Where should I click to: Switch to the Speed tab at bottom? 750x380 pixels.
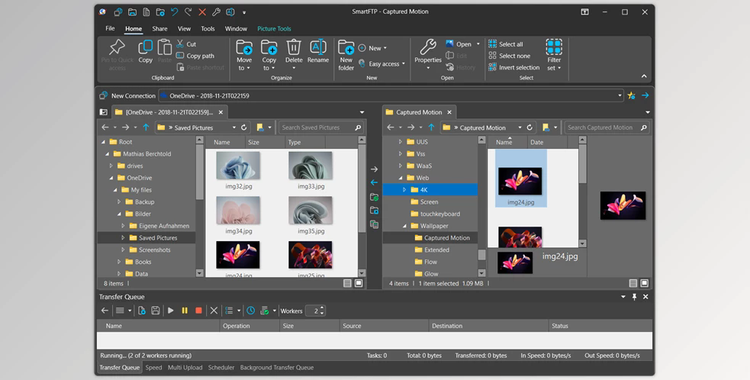[x=154, y=368]
